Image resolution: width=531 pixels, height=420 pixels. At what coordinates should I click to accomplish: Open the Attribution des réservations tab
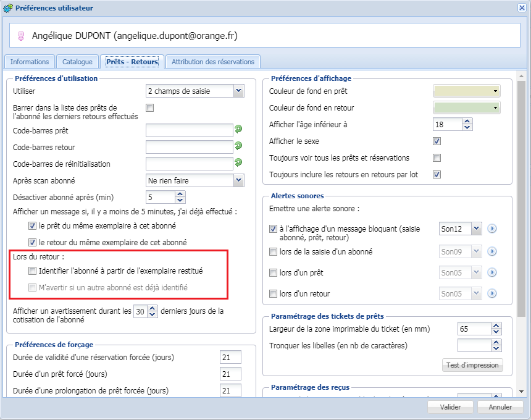point(213,62)
